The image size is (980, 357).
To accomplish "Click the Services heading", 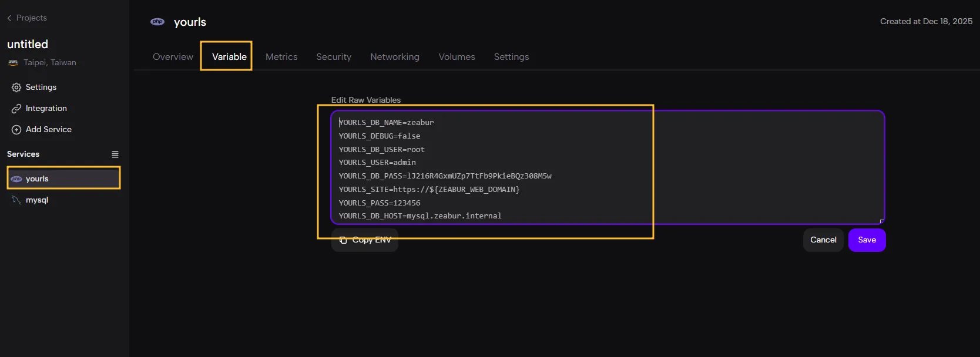I will pos(24,154).
